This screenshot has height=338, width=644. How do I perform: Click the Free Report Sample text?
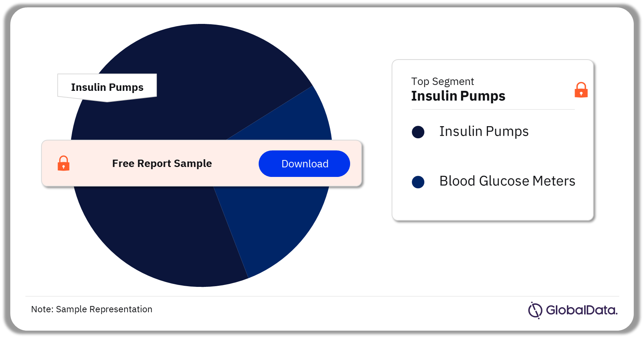coord(162,163)
